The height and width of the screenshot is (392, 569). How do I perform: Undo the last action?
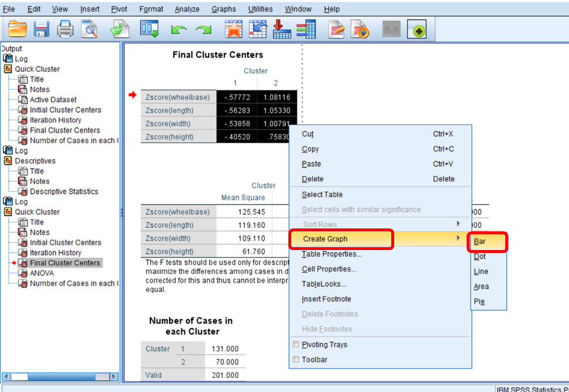point(179,29)
